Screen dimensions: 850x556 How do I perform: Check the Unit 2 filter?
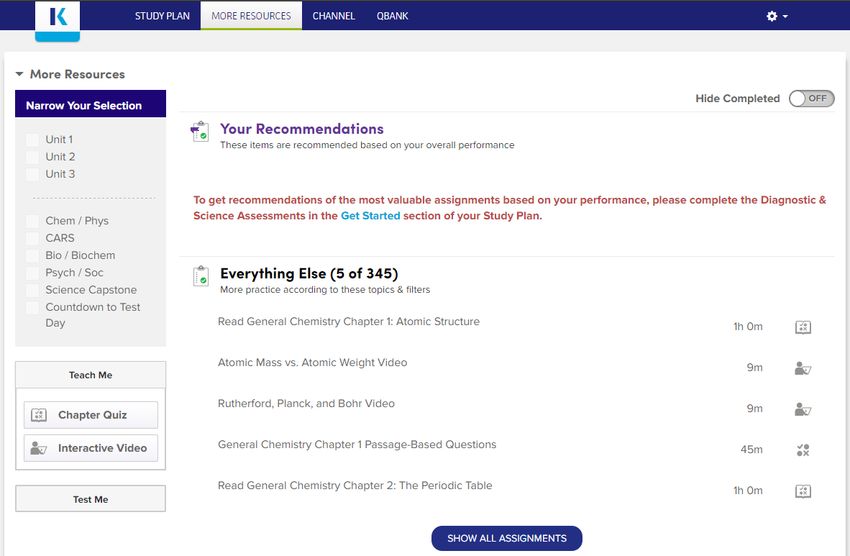click(x=33, y=157)
